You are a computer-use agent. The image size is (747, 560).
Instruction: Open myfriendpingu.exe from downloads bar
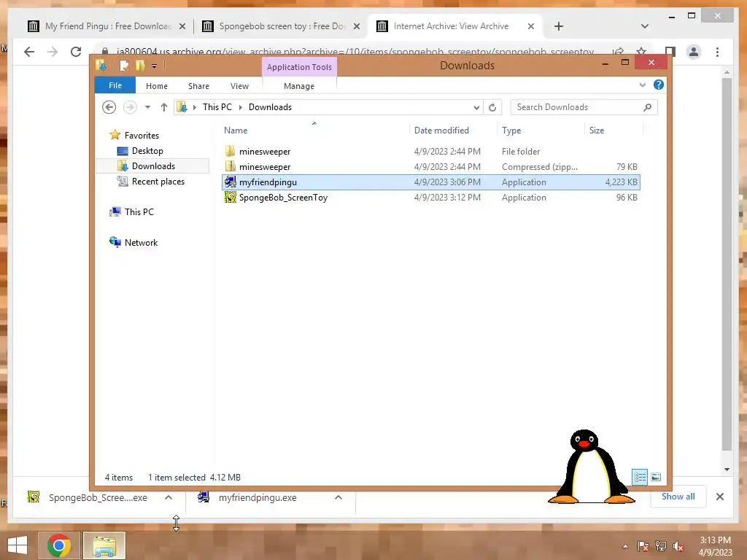pyautogui.click(x=258, y=497)
